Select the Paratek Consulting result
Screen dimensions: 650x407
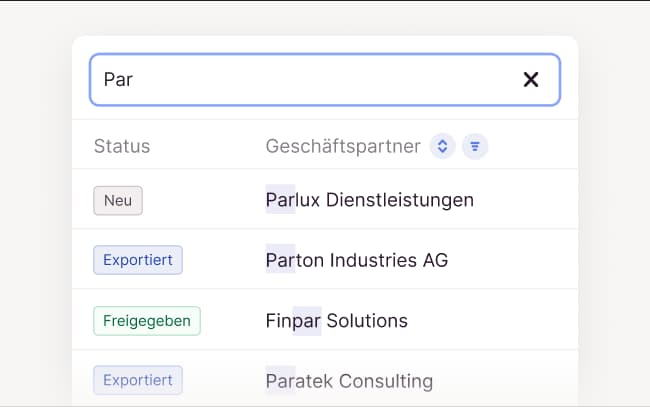pyautogui.click(x=349, y=381)
